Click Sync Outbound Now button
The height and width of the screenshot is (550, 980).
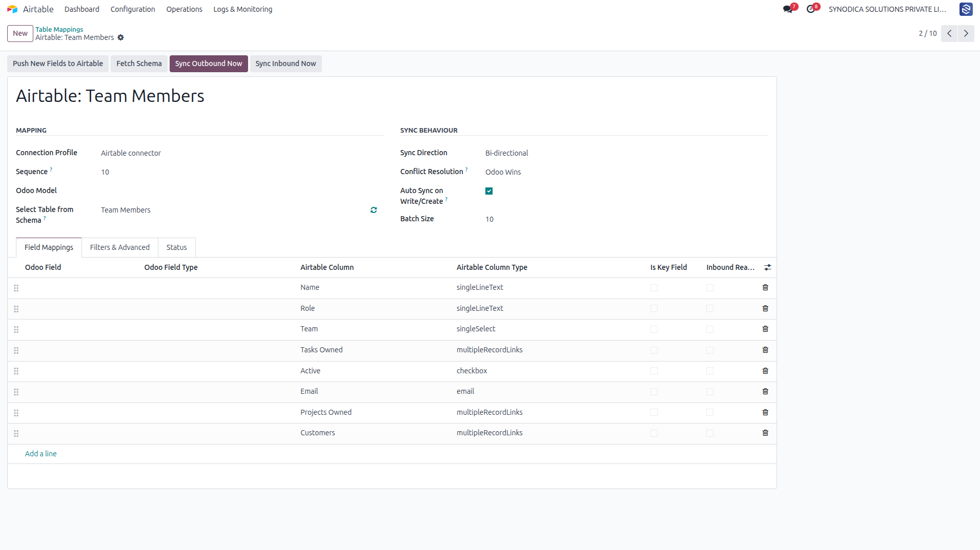209,64
